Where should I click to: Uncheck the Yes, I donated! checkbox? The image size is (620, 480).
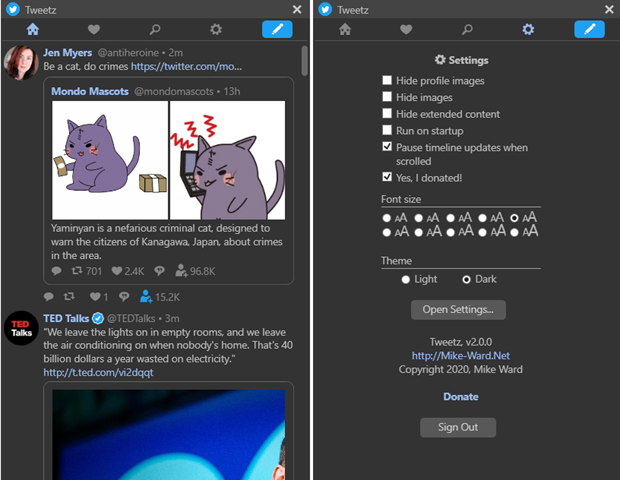pos(387,177)
